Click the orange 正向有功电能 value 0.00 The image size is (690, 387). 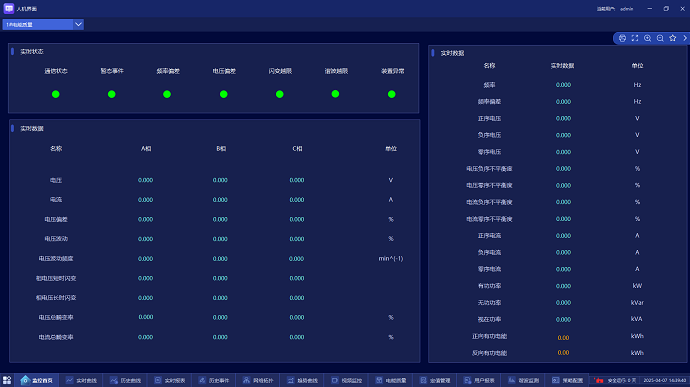[563, 338]
